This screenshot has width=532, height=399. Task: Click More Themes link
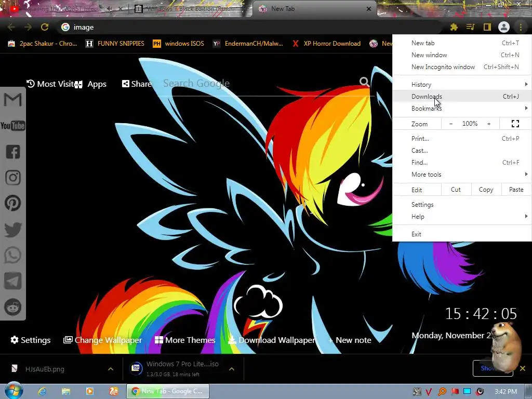tap(185, 340)
